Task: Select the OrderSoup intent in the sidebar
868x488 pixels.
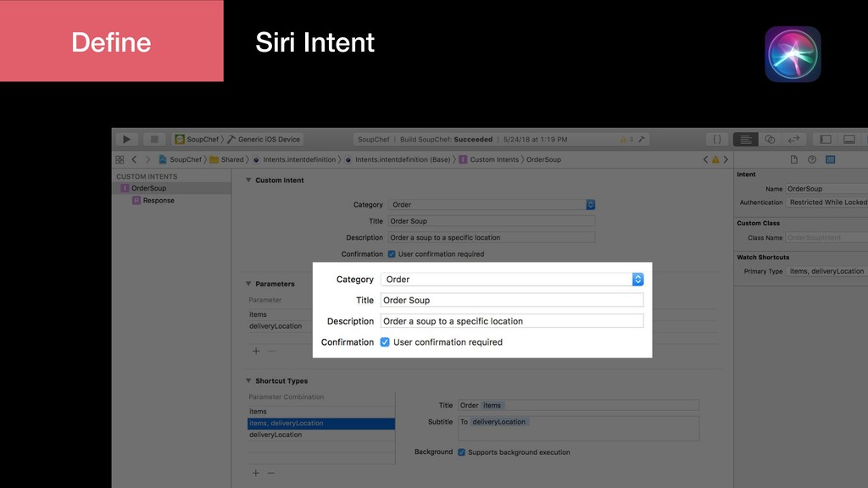Action: tap(171, 188)
